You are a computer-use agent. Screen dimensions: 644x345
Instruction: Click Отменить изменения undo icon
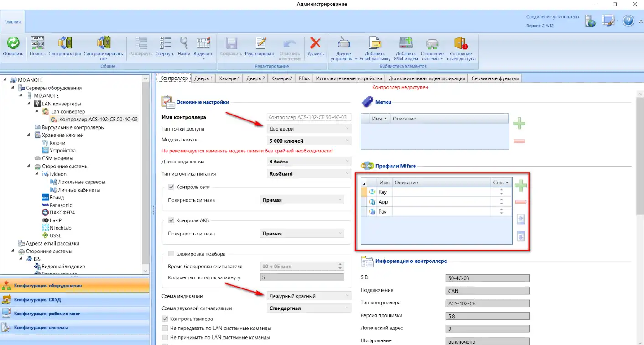tap(290, 43)
